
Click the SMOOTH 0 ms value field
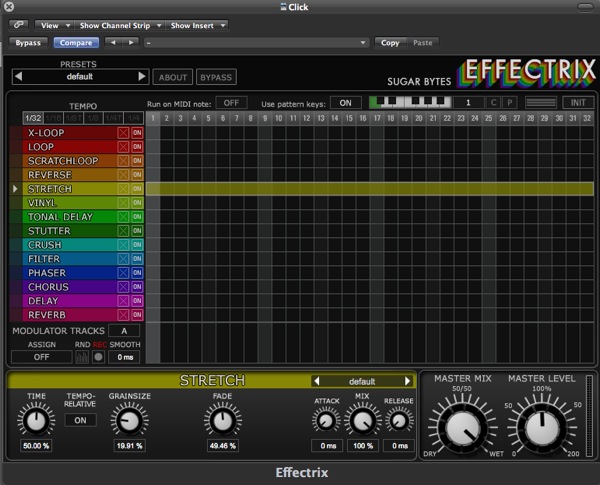125,357
